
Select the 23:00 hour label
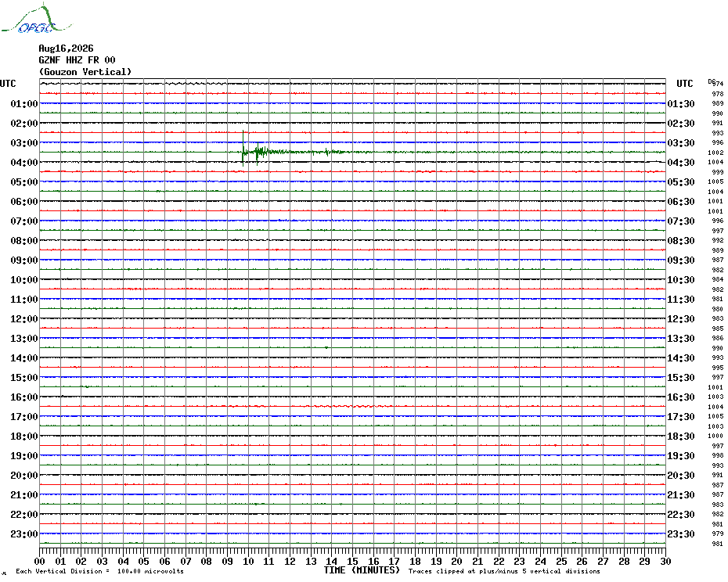pyautogui.click(x=24, y=533)
